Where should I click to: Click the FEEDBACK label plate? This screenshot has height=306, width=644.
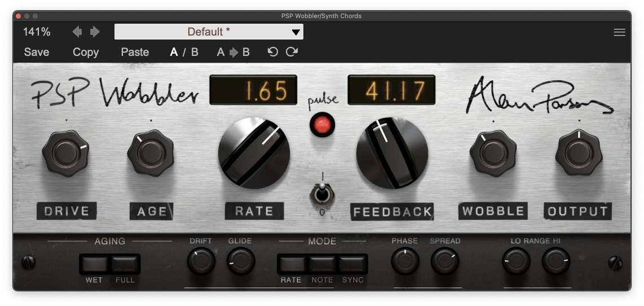[392, 212]
